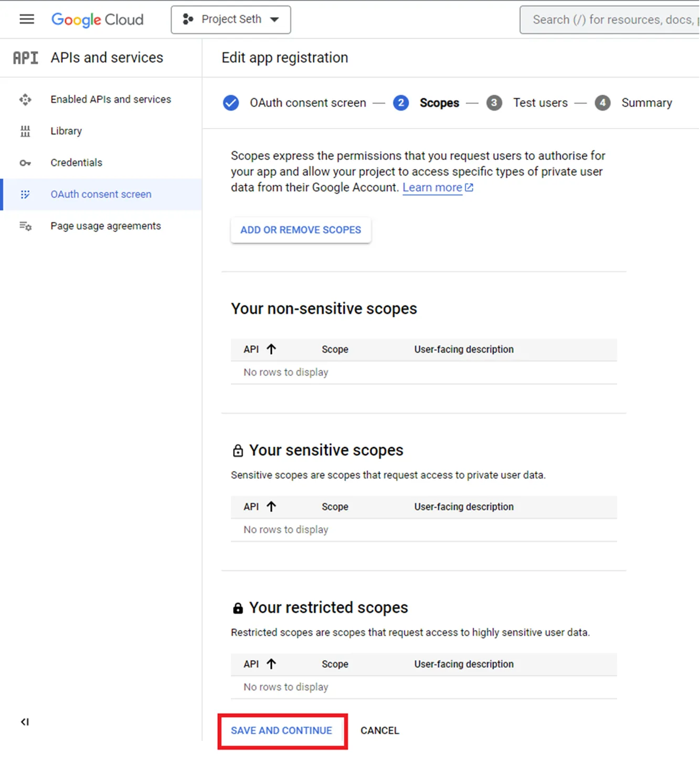Go to Credentials in the sidebar
The height and width of the screenshot is (764, 700).
[76, 163]
